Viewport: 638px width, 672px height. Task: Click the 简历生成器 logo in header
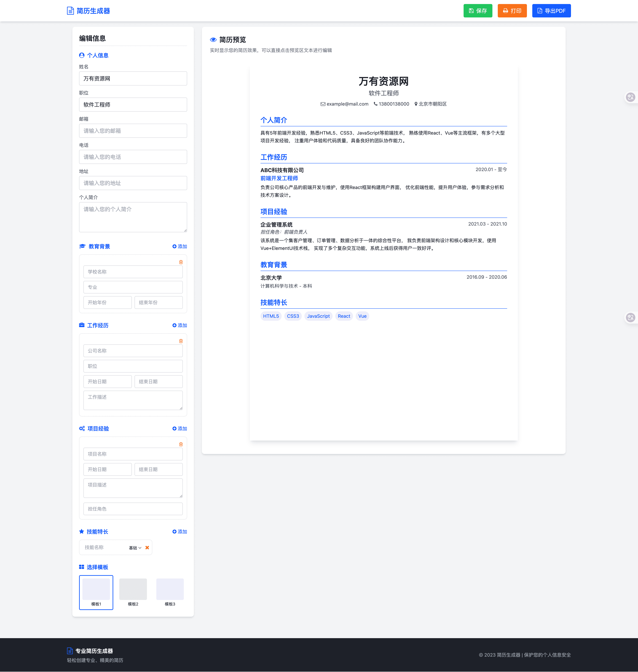(x=88, y=11)
